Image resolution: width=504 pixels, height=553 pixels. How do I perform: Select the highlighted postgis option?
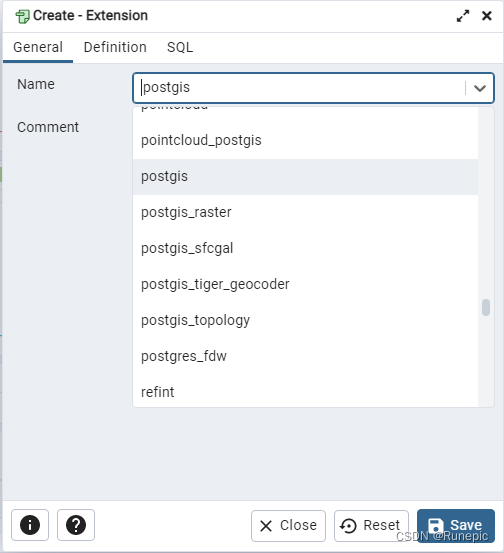(305, 177)
